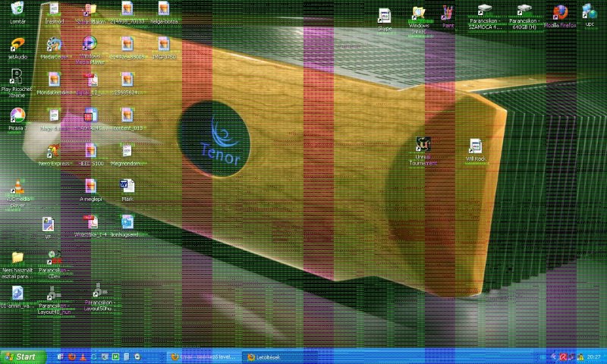Click the red antivirus icon in system tray

pos(563,357)
